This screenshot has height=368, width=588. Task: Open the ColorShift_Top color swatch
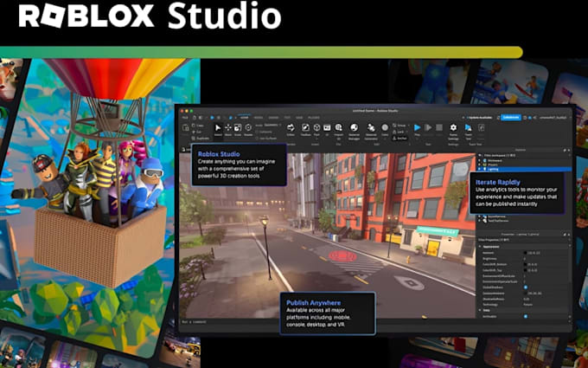point(526,270)
